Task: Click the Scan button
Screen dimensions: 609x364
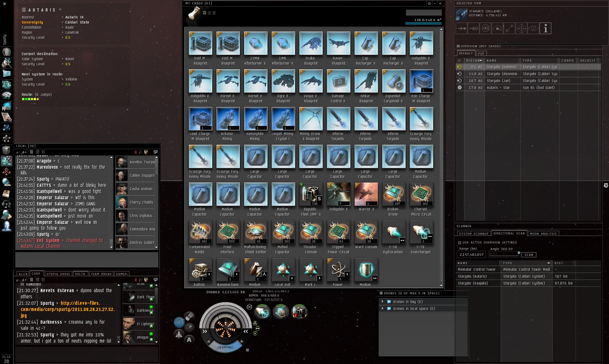Action: 529,255
